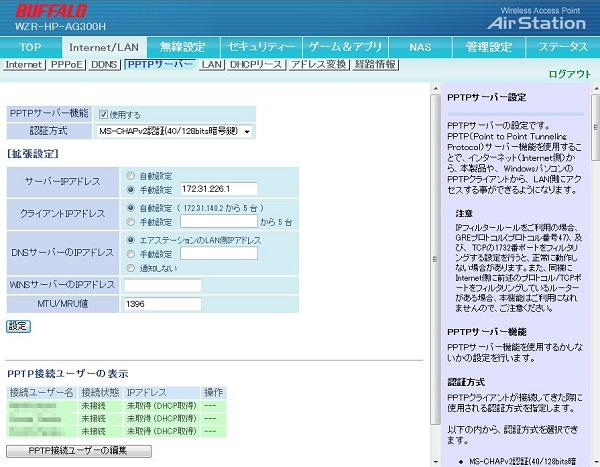The width and height of the screenshot is (600, 467).
Task: Click the WZR-HP-AG300H model name
Action: [x=60, y=26]
